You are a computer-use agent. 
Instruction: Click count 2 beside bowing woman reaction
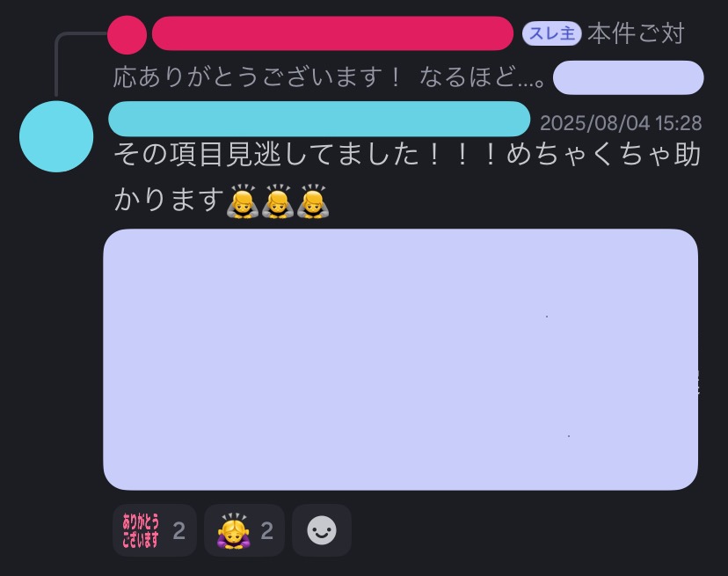point(267,530)
